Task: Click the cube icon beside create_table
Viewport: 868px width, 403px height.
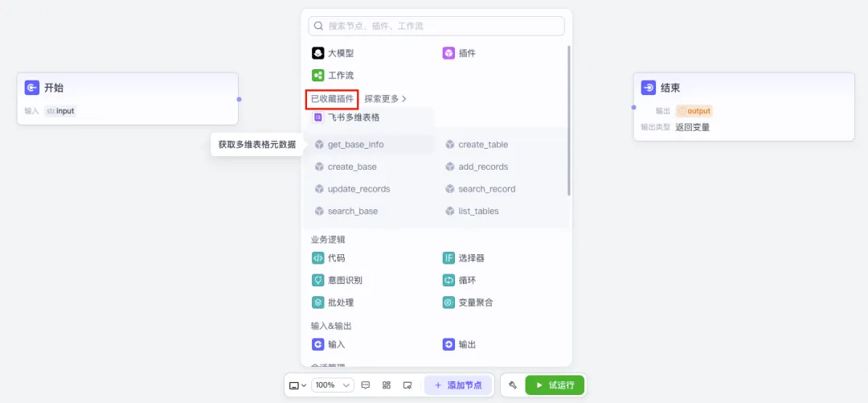Action: coord(449,145)
